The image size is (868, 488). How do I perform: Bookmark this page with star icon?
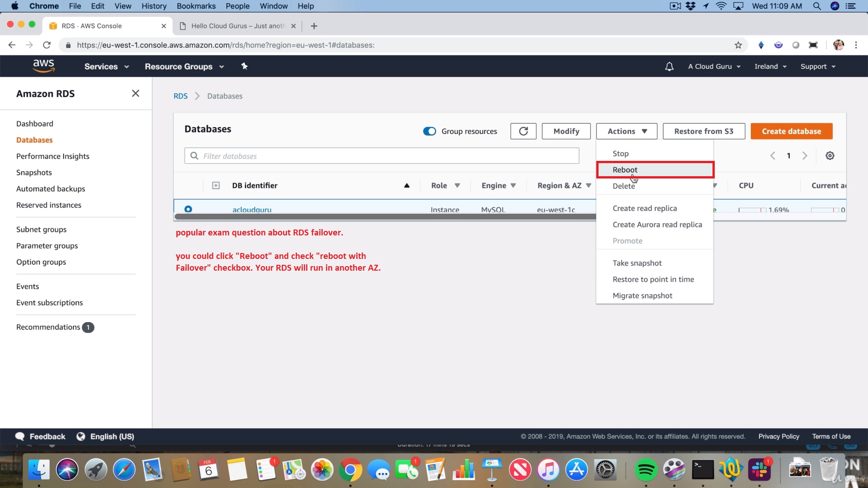(738, 45)
